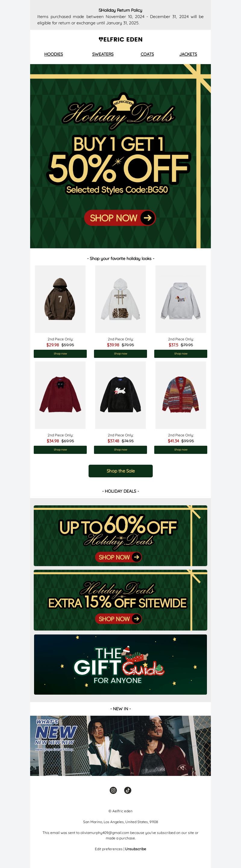This screenshot has width=241, height=868.
Task: Click SHOP NOW on Up To 60% Off banner
Action: tap(118, 557)
